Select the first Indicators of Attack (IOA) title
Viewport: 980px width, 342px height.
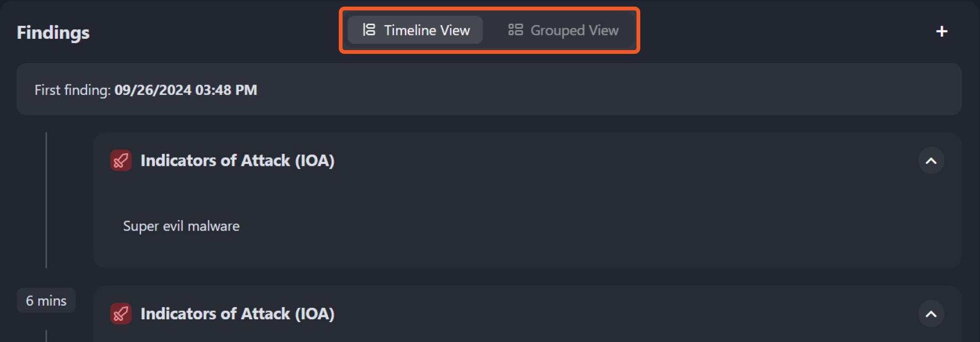click(x=237, y=161)
